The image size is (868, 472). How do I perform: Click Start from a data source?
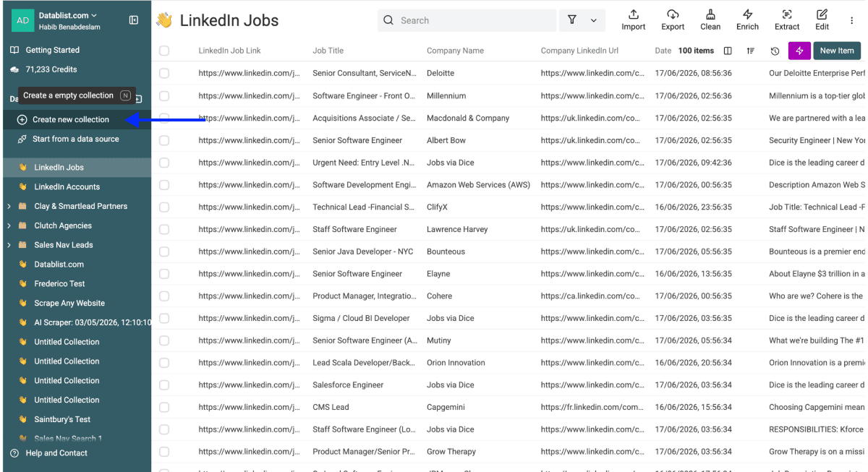76,139
